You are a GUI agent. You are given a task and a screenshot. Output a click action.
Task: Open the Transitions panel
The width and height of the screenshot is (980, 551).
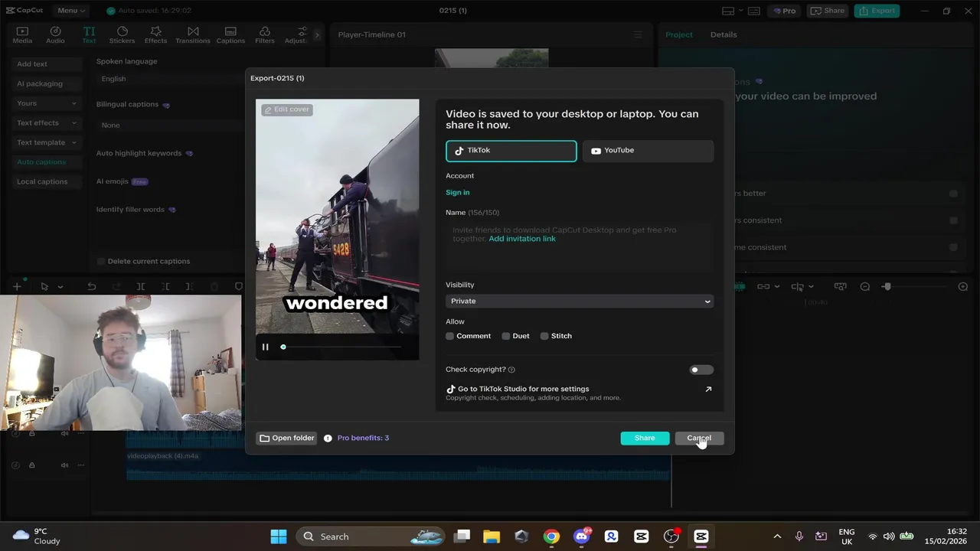click(x=193, y=34)
